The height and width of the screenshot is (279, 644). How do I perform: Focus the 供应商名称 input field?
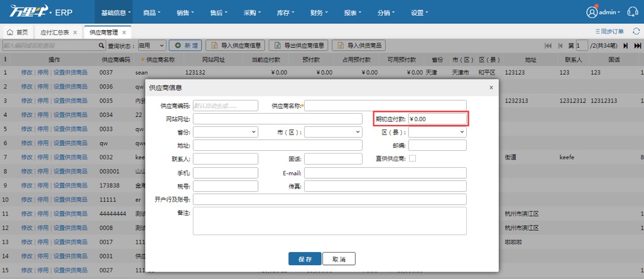click(385, 106)
